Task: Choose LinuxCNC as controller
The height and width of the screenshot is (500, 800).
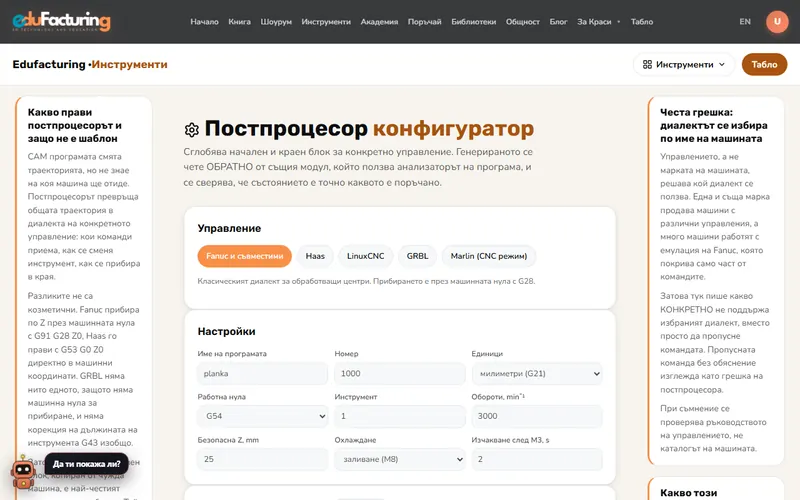Action: point(365,256)
